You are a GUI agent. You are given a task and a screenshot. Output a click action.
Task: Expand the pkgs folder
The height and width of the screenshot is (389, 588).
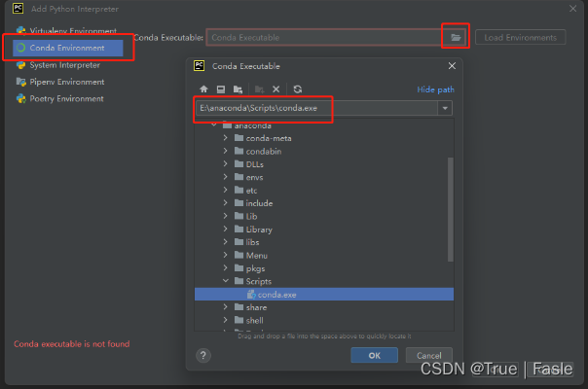click(225, 268)
